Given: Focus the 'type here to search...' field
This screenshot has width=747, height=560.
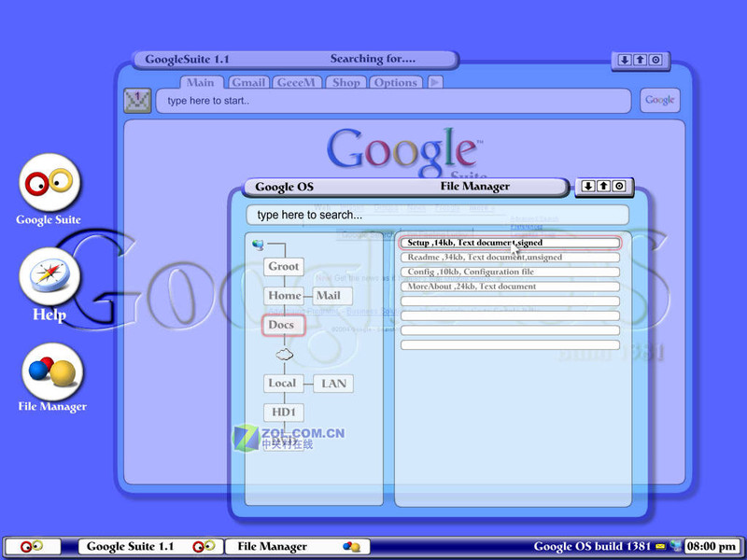Looking at the screenshot, I should [x=437, y=215].
